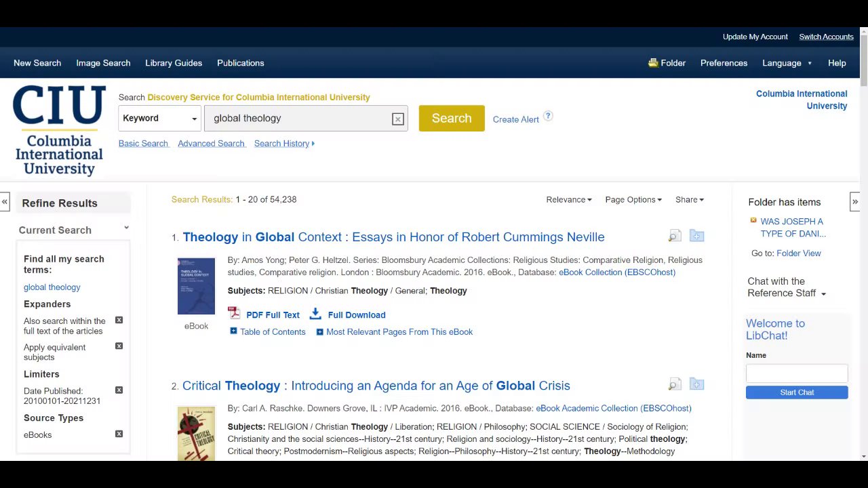This screenshot has width=868, height=488.
Task: Open the Advanced Search link
Action: coord(211,144)
